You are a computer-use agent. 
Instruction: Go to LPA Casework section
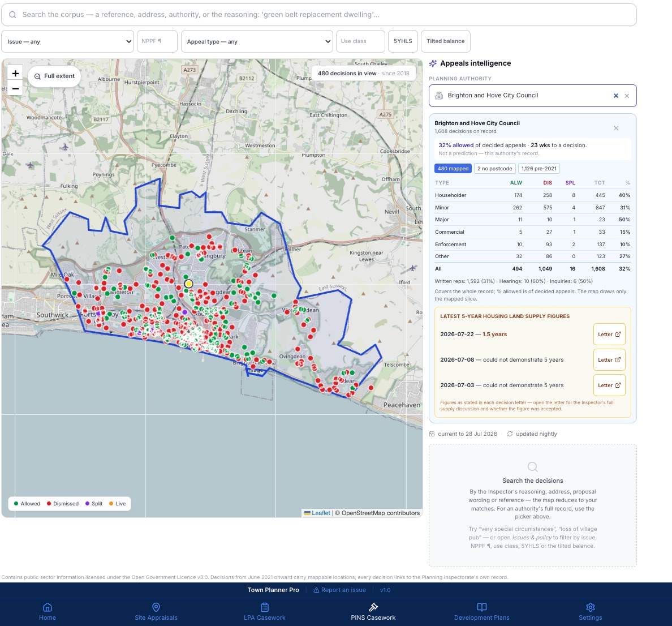(x=264, y=612)
